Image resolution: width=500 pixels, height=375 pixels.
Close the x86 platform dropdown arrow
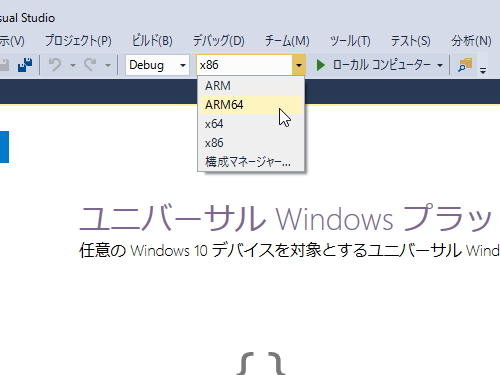(299, 65)
